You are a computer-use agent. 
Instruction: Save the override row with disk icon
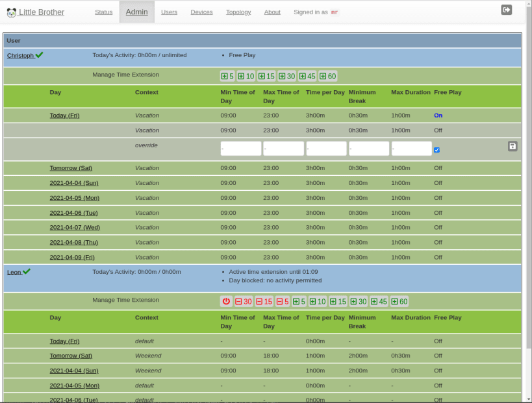[x=513, y=146]
